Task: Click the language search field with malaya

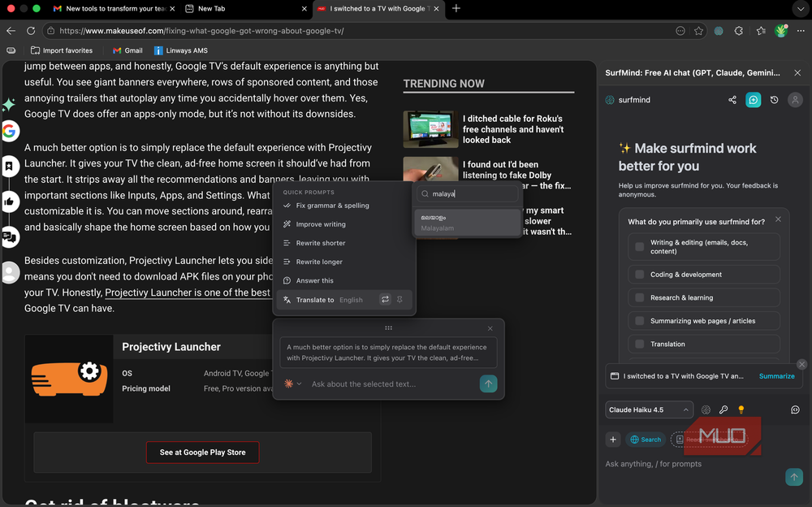Action: pos(467,194)
